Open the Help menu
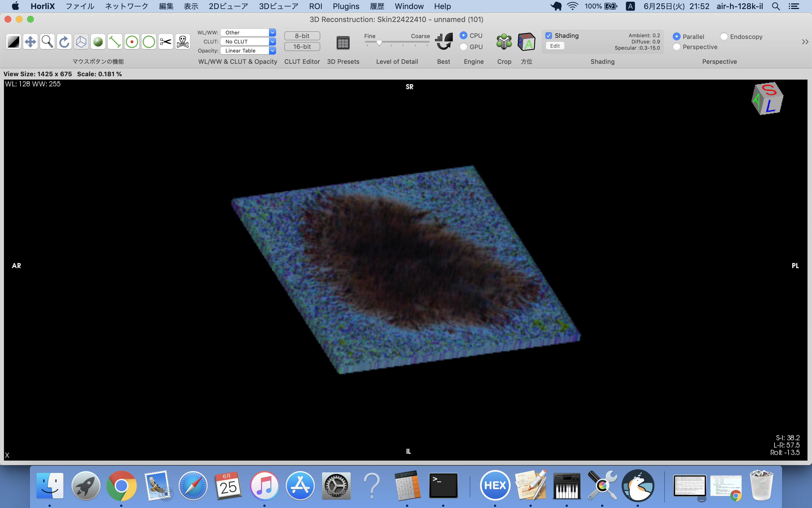This screenshot has width=812, height=508. [x=442, y=6]
